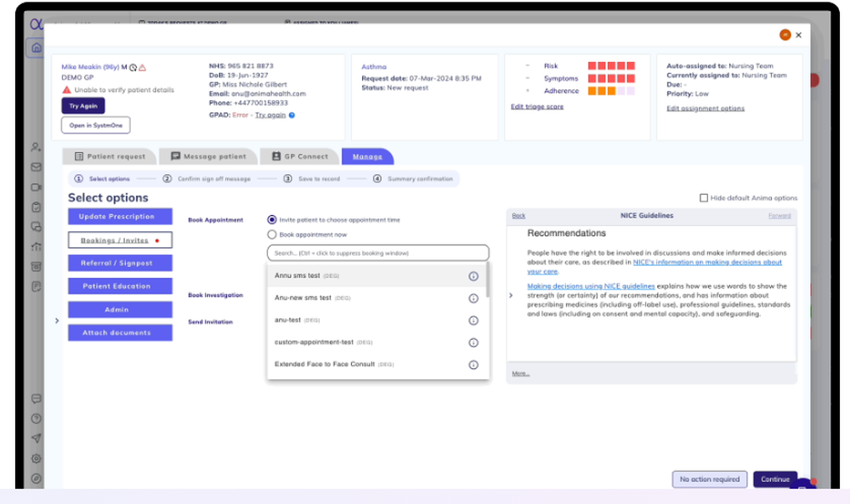The height and width of the screenshot is (504, 850).
Task: Tick 'Hide default Anima options' checkbox
Action: [704, 198]
